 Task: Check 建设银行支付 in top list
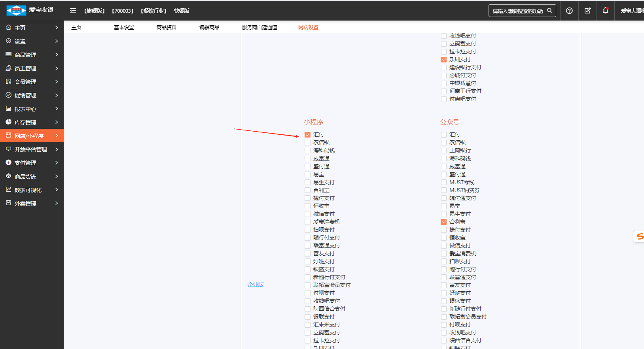pyautogui.click(x=444, y=68)
